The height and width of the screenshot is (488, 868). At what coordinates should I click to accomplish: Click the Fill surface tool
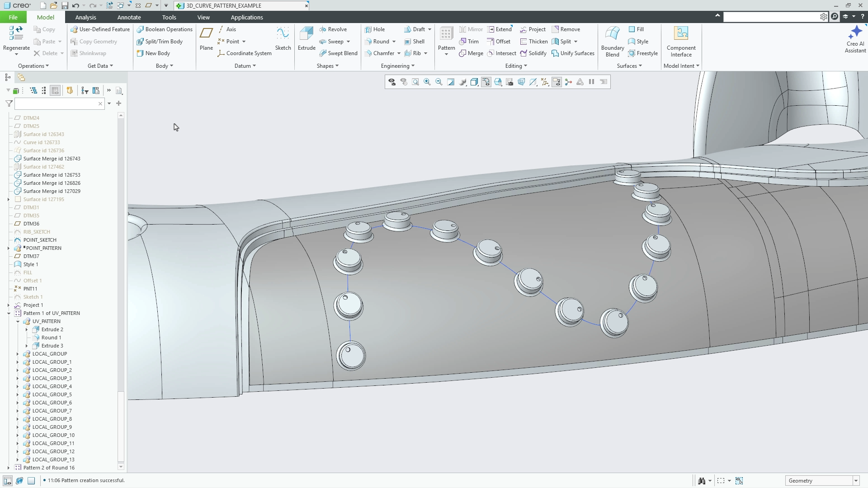pyautogui.click(x=636, y=29)
